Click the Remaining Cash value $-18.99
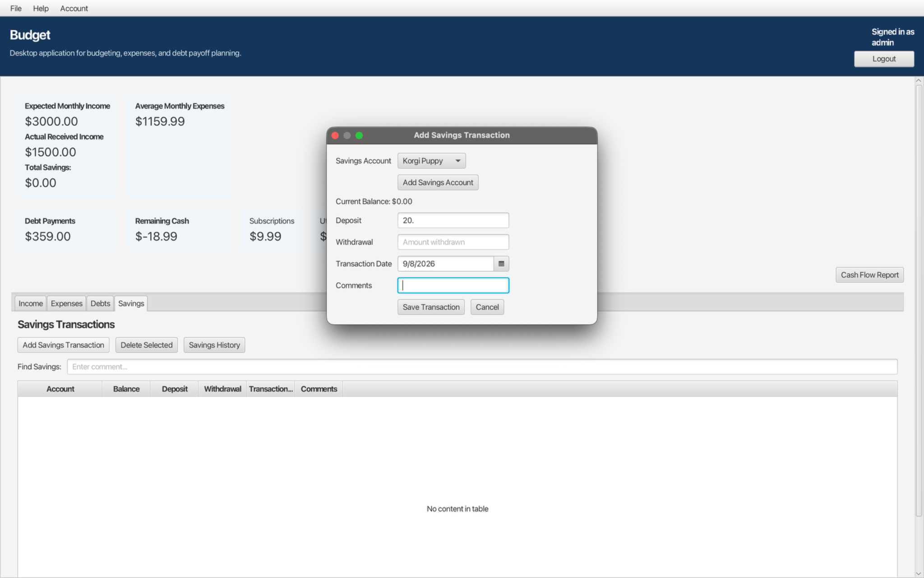This screenshot has height=578, width=924. coord(156,236)
